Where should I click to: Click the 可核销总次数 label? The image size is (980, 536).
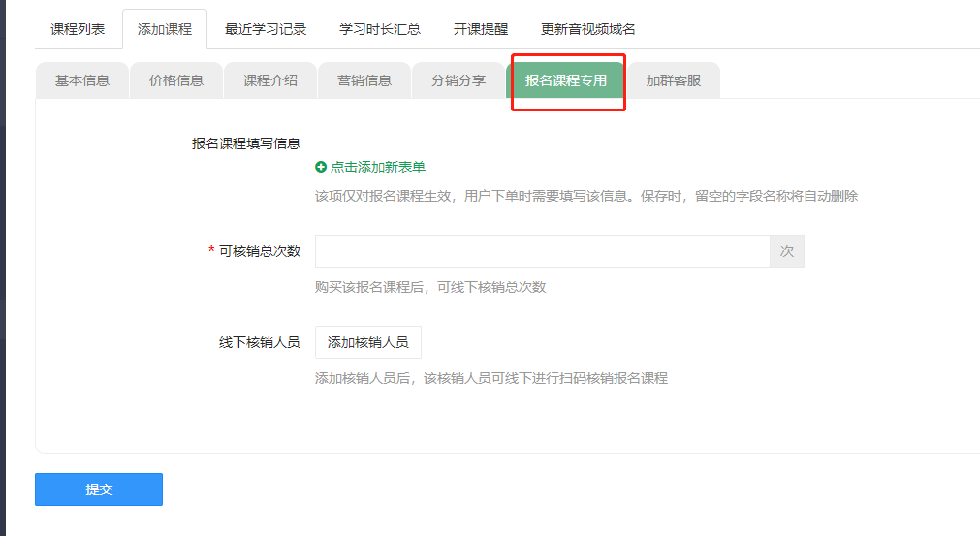click(x=260, y=251)
